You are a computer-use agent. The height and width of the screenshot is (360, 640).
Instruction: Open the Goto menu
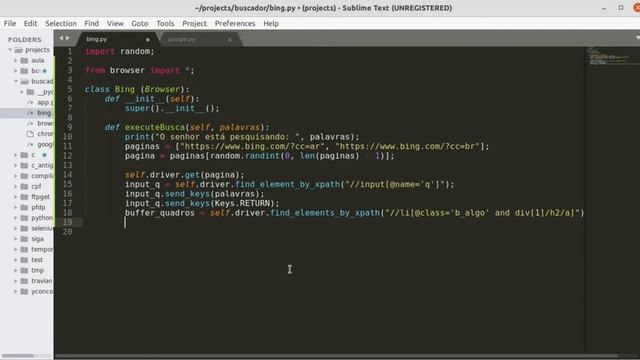[x=140, y=24]
